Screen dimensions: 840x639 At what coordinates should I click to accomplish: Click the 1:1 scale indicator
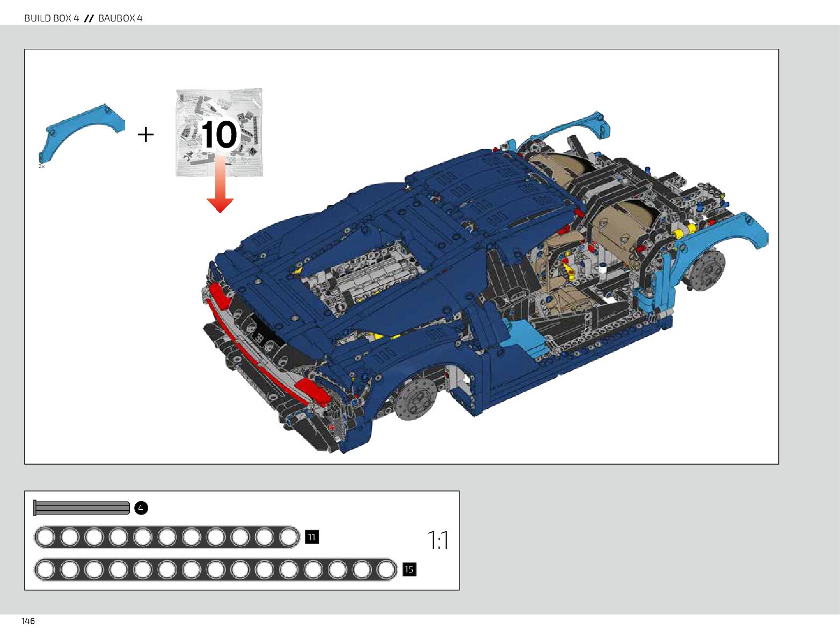437,540
